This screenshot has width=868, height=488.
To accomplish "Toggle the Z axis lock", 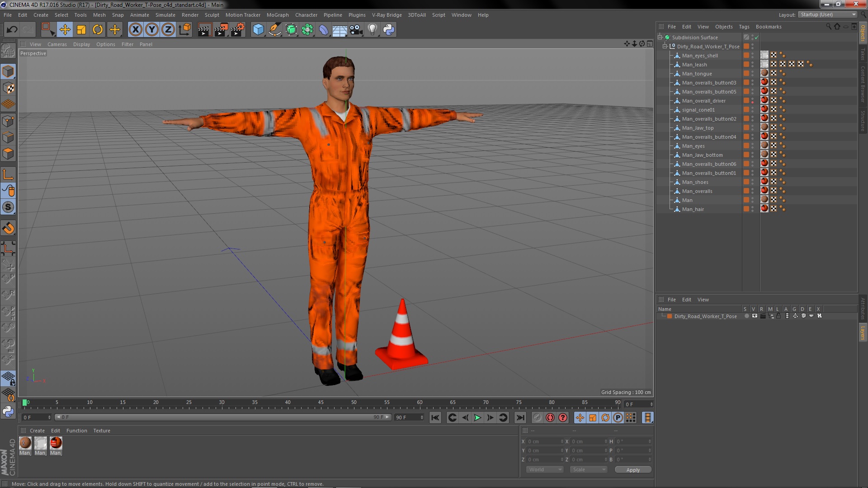I will click(168, 30).
